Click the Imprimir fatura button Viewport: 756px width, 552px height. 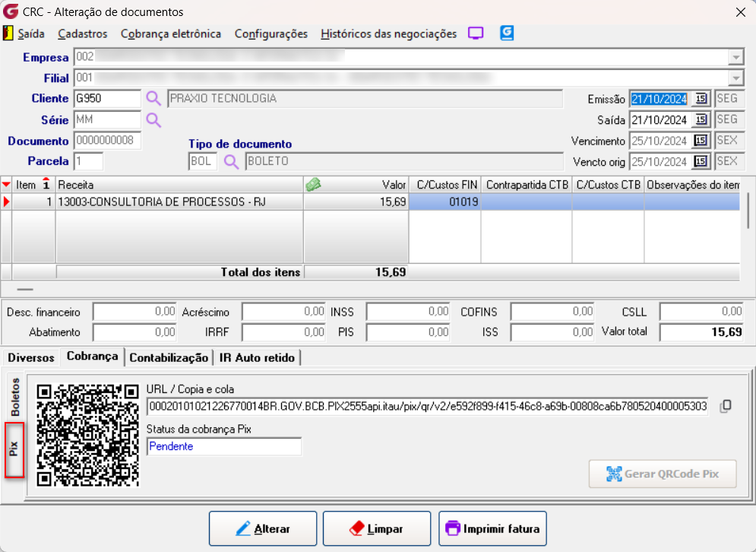[492, 528]
